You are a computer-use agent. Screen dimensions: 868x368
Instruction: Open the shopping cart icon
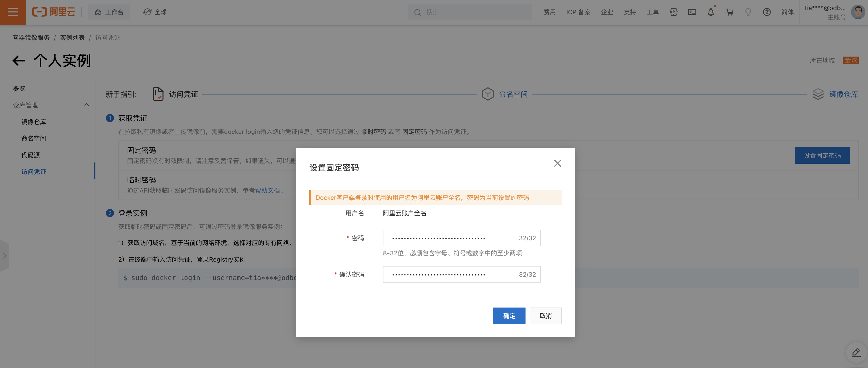(730, 12)
